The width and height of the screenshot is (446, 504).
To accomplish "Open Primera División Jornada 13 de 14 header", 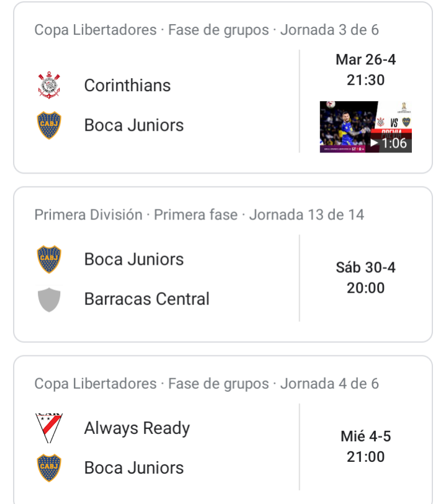I will tap(199, 214).
